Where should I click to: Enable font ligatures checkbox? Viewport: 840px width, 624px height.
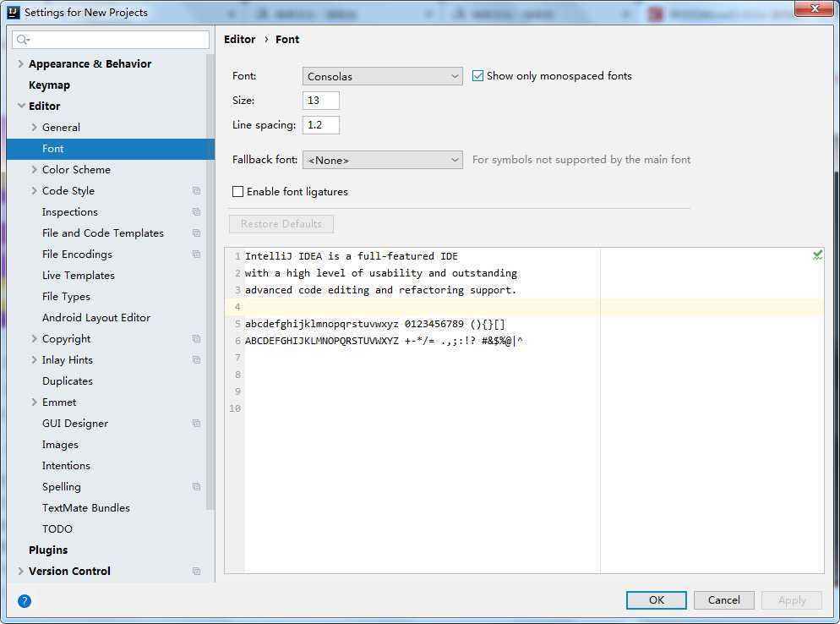(237, 191)
